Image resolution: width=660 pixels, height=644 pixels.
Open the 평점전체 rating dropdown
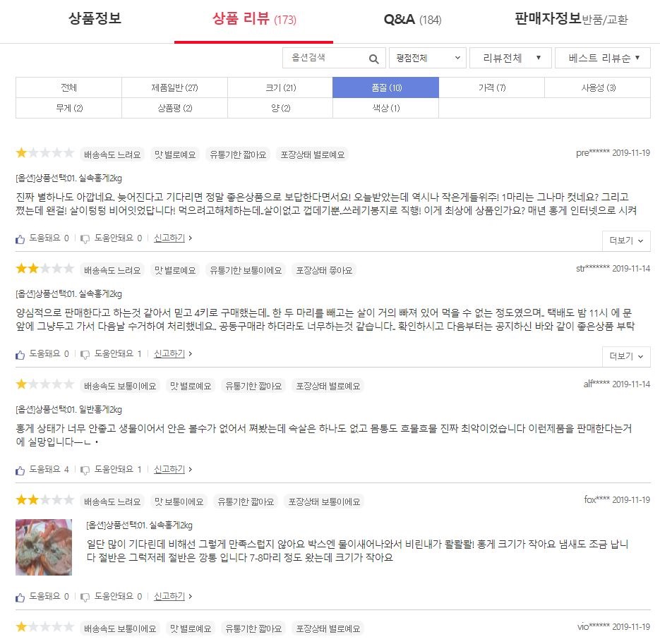coord(427,58)
